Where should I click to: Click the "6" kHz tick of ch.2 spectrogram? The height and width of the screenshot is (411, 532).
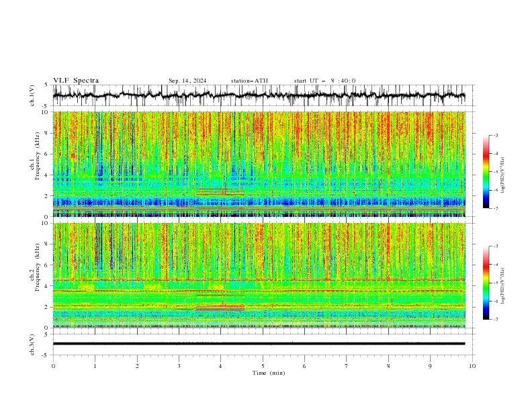point(47,265)
